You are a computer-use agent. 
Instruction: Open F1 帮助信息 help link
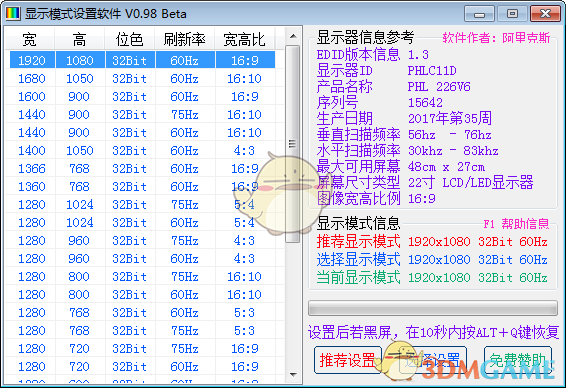point(516,224)
